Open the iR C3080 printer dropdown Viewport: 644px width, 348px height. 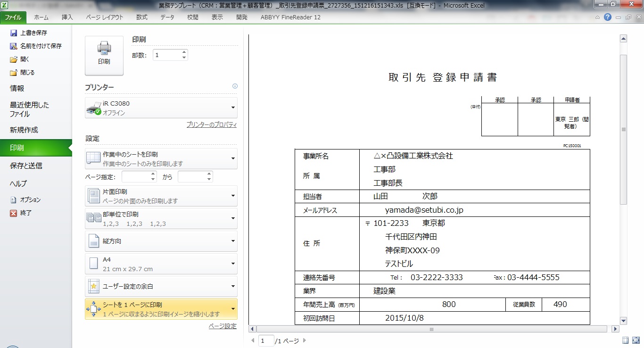(161, 108)
